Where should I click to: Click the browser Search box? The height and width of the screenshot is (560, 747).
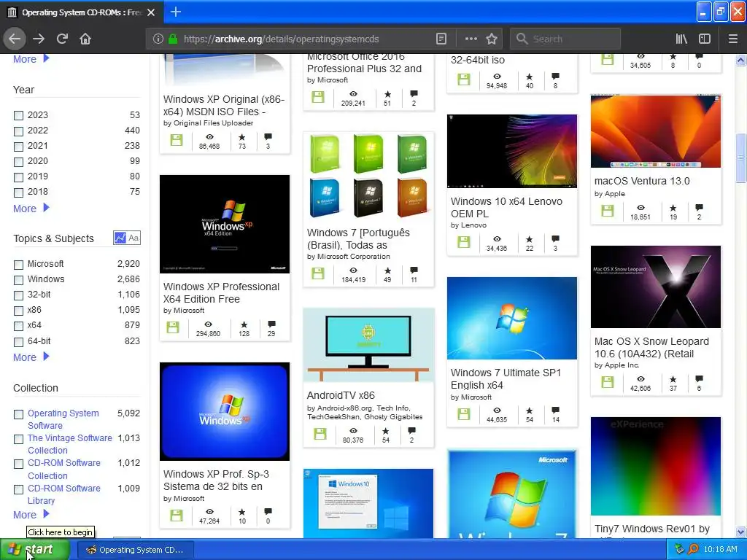click(x=565, y=39)
